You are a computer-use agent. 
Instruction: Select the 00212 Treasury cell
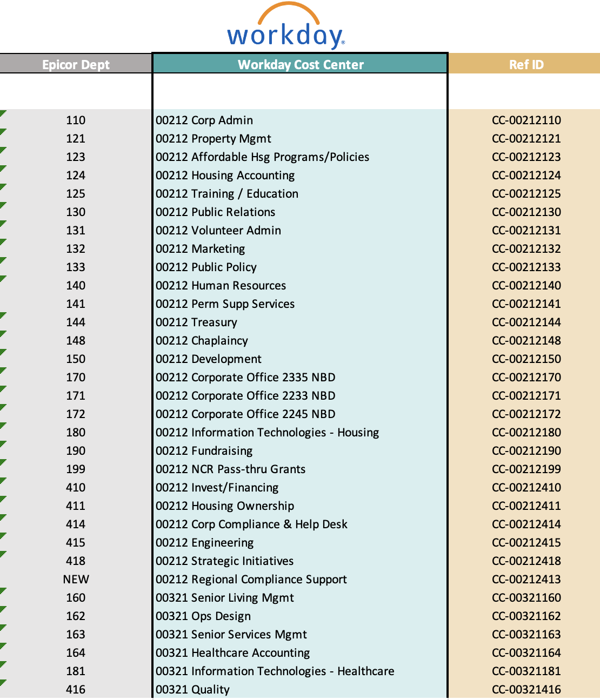pyautogui.click(x=301, y=322)
